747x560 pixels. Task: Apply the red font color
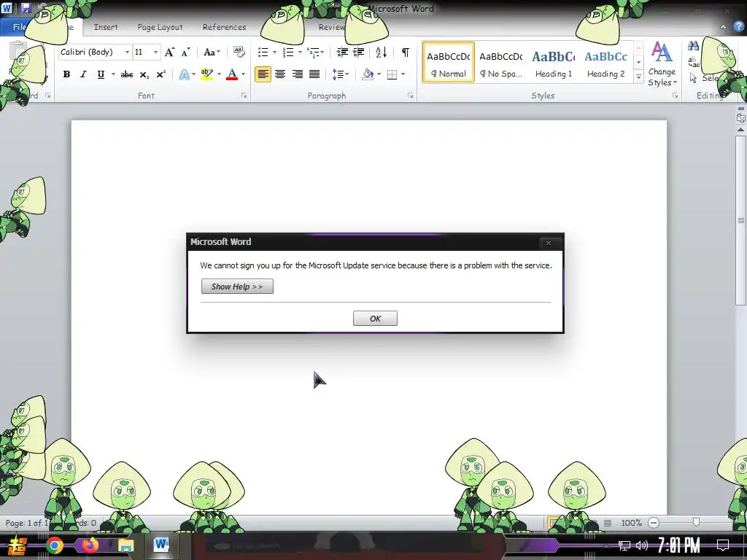[232, 74]
